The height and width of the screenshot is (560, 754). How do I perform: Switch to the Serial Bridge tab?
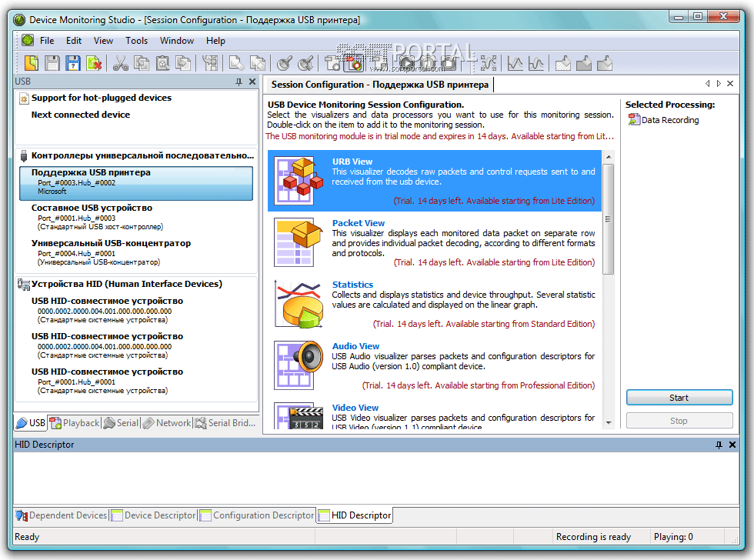tap(225, 423)
